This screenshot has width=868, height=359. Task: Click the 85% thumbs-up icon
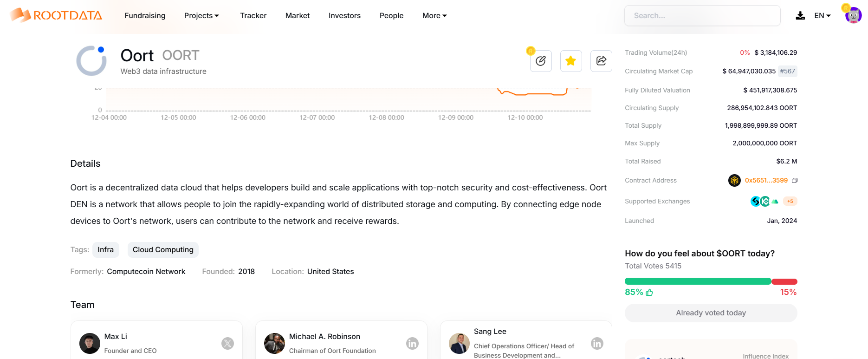pos(649,292)
